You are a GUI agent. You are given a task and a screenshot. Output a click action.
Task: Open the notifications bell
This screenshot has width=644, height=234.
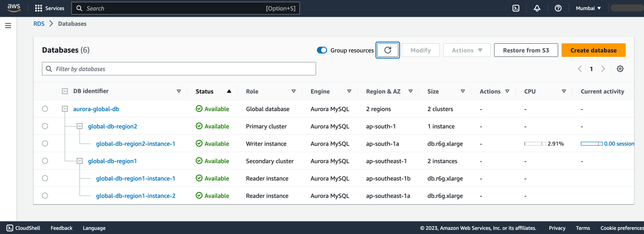[537, 8]
